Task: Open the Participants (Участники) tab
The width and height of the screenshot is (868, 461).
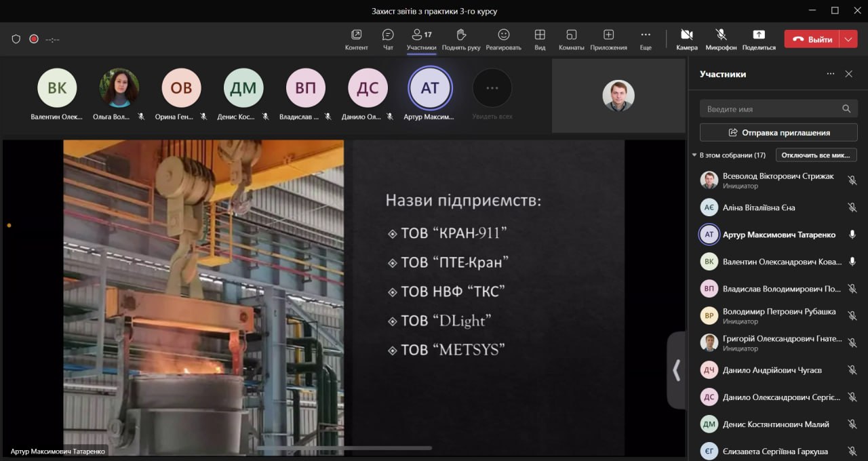Action: click(x=421, y=39)
